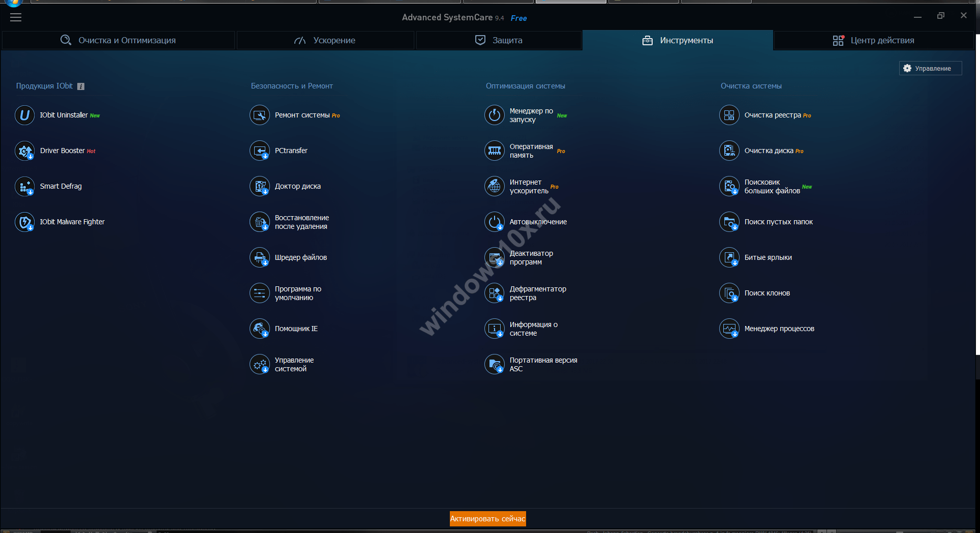Screen dimensions: 980x533
Task: Open the Деактиватор программ icon
Action: [x=494, y=257]
